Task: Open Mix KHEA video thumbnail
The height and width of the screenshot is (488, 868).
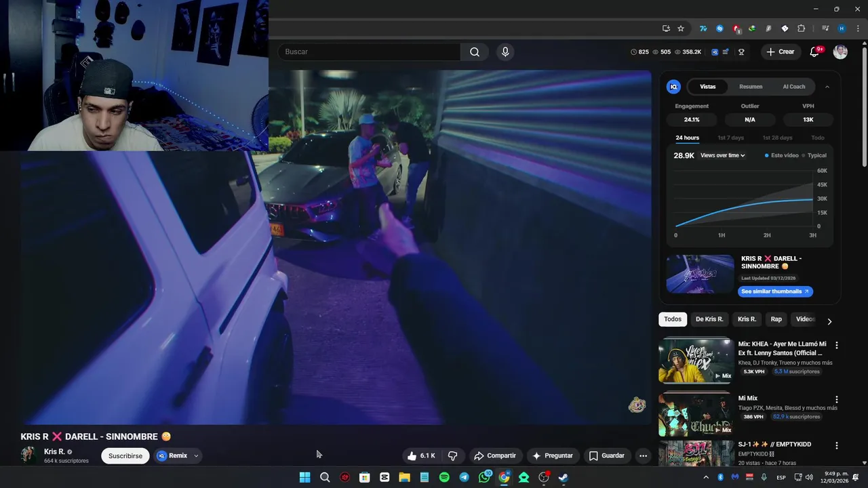Action: tap(696, 360)
